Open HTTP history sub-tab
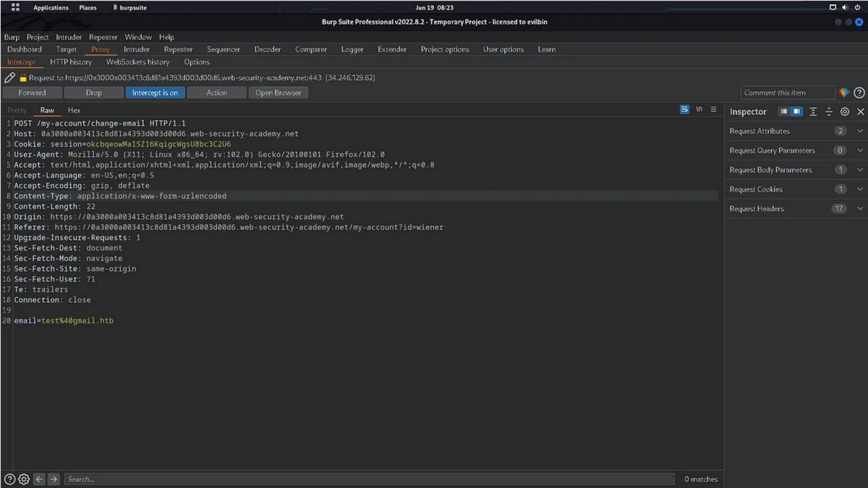The image size is (868, 488). 71,62
